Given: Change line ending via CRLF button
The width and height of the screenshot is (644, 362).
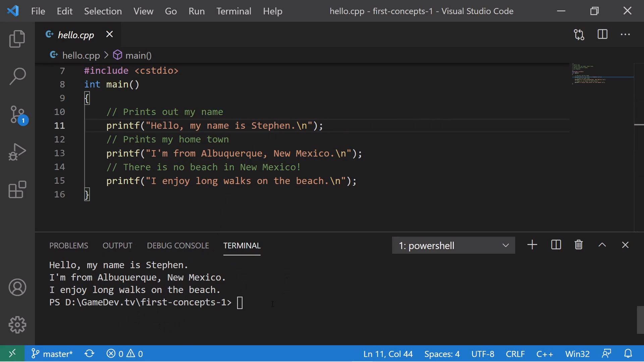Looking at the screenshot, I should coord(515,354).
